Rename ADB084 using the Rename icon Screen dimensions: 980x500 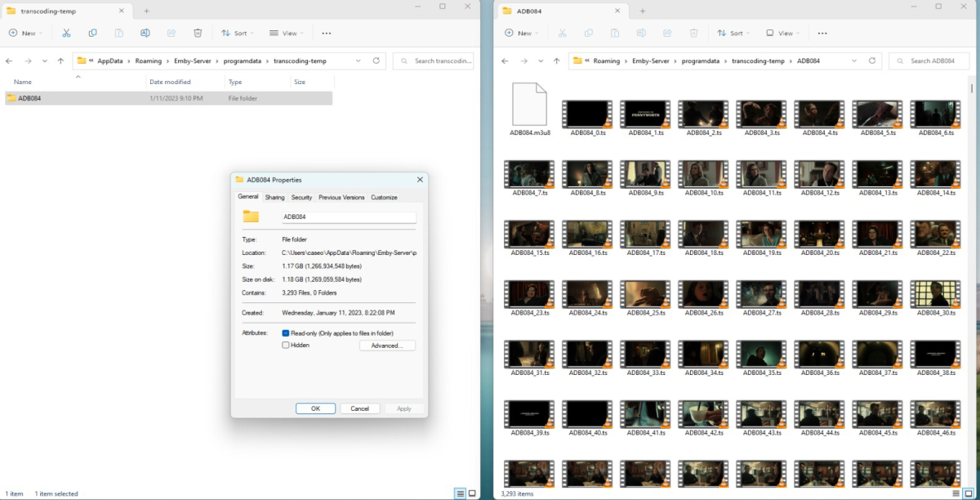(145, 33)
